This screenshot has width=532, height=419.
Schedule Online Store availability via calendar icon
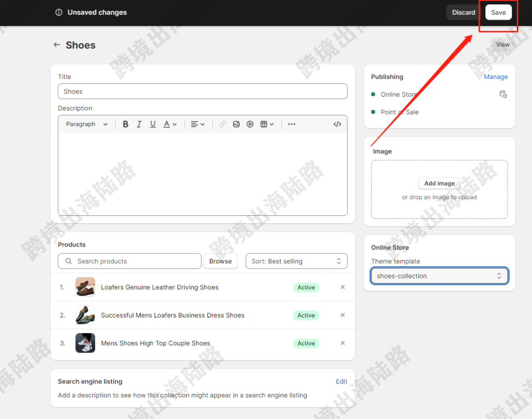[x=503, y=94]
